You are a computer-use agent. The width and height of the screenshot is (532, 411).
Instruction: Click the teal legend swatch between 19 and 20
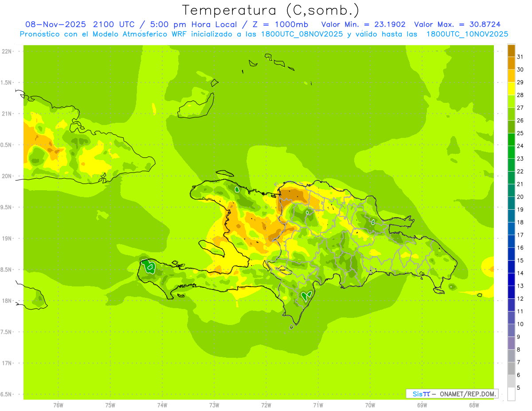click(512, 203)
